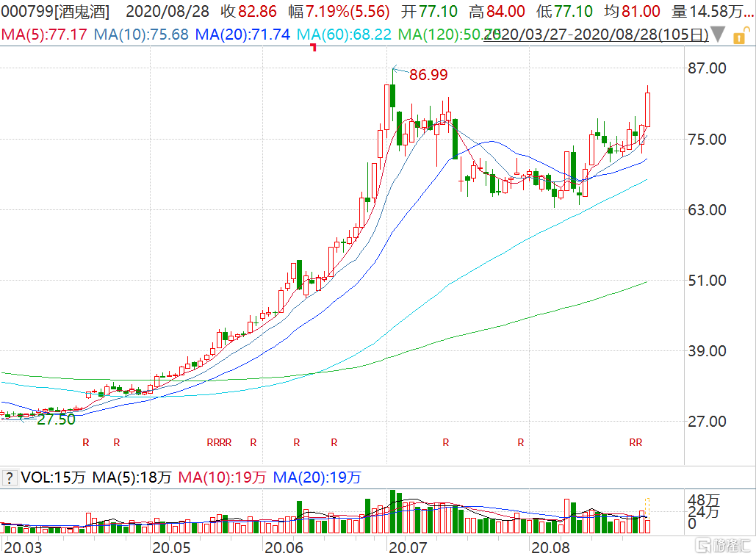Click the 63.00 price axis label
This screenshot has width=756, height=559.
point(707,210)
